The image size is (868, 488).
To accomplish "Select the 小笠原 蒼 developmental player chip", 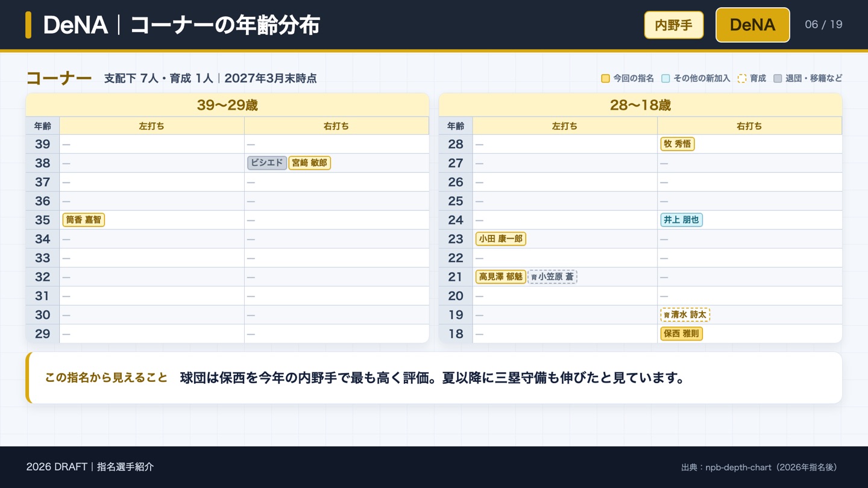I will point(552,277).
